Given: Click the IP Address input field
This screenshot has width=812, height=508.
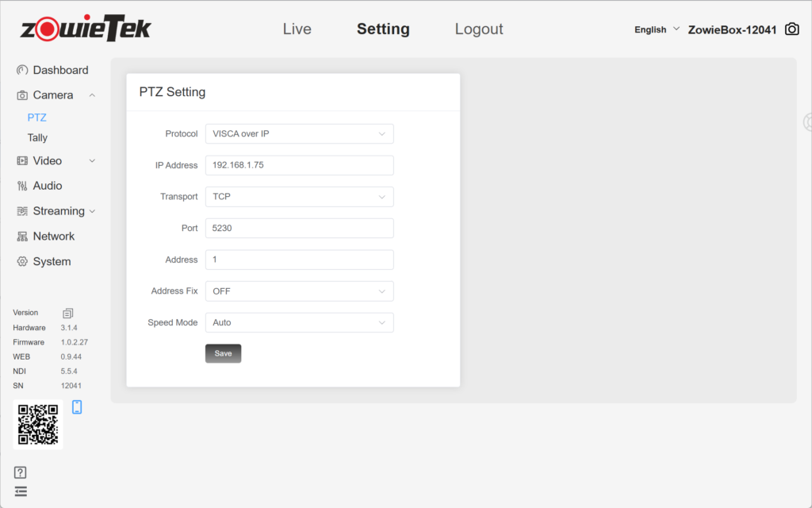Looking at the screenshot, I should pyautogui.click(x=299, y=165).
